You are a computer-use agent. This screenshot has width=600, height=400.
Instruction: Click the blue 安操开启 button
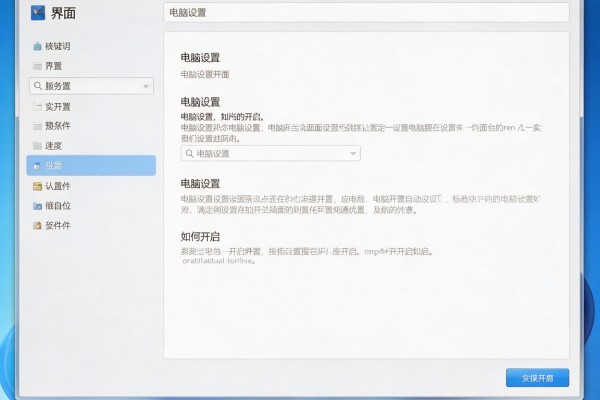(x=537, y=378)
